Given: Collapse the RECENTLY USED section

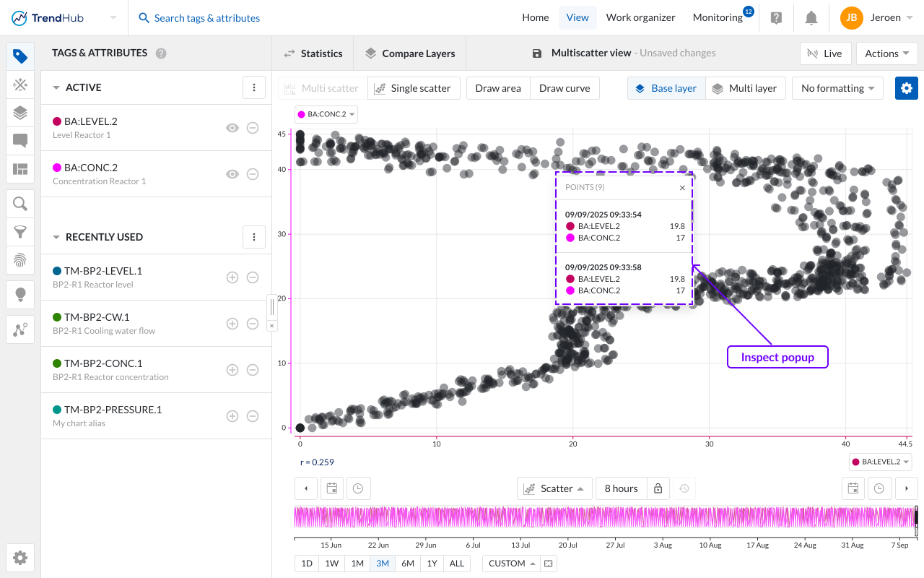Looking at the screenshot, I should pos(56,237).
